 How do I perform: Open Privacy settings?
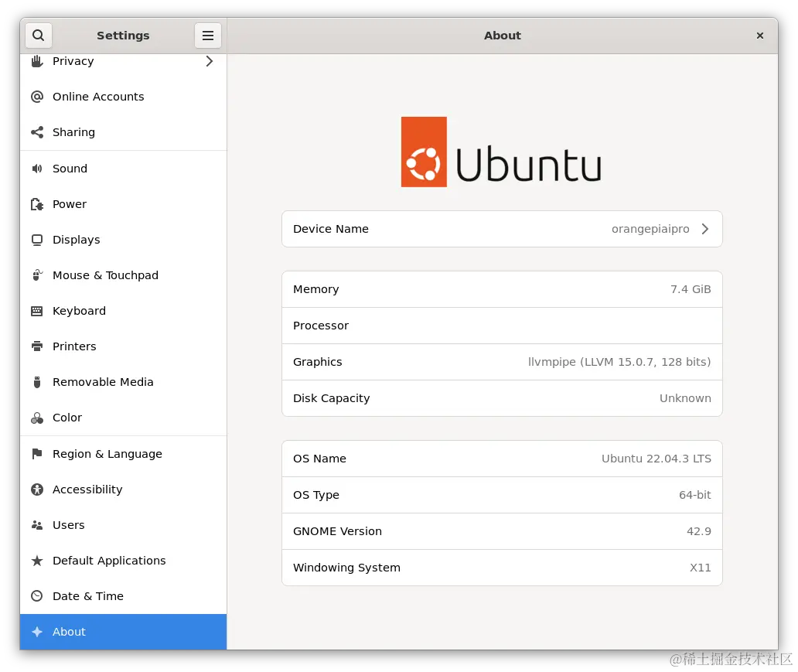[123, 61]
